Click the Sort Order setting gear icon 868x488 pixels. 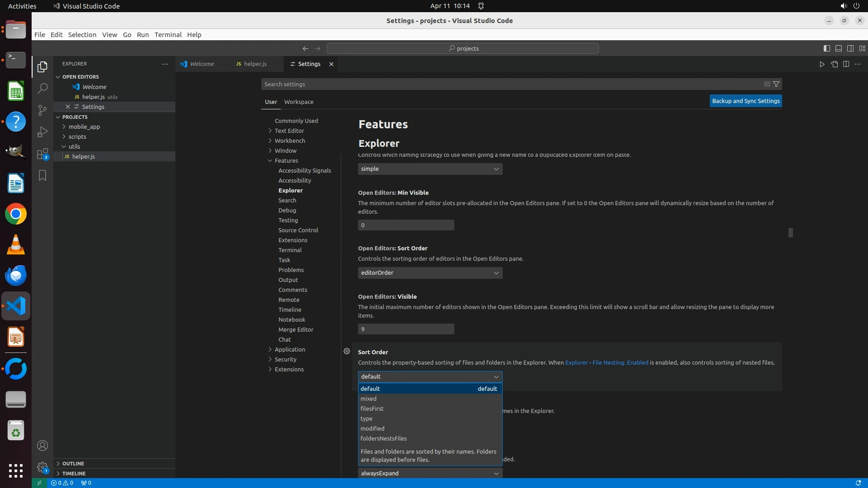(347, 352)
